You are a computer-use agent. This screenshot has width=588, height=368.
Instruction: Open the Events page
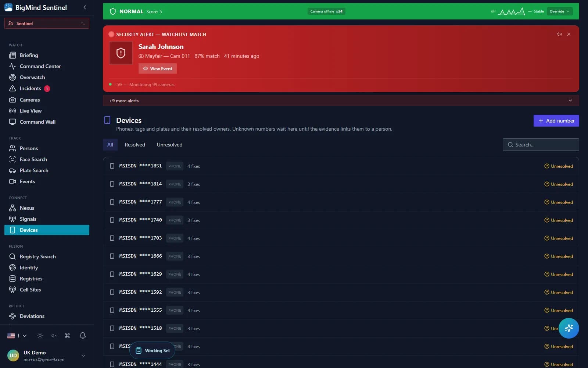pyautogui.click(x=47, y=181)
